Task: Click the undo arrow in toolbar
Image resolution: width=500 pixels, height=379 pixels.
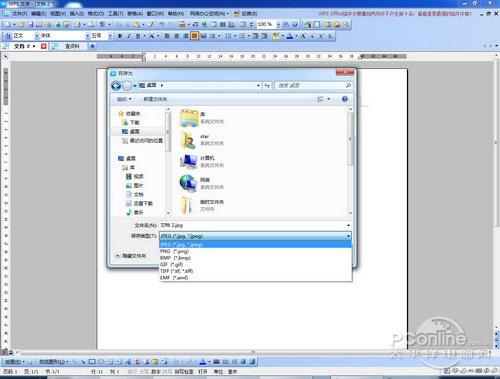Action: (x=162, y=25)
